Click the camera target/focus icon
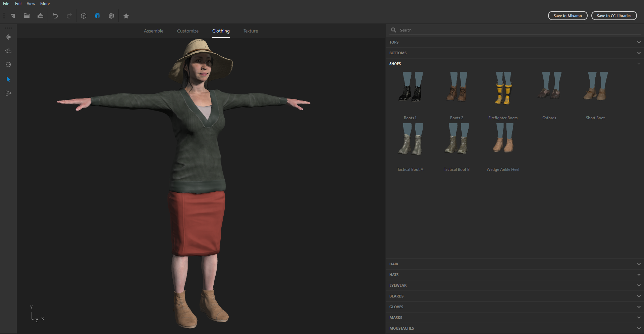 (x=8, y=64)
